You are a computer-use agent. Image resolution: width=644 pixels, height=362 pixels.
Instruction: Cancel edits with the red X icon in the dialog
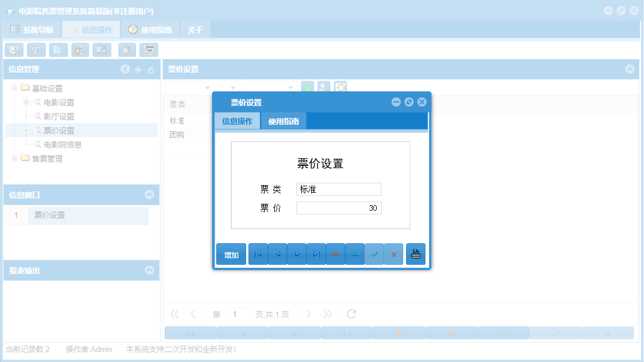coord(394,254)
